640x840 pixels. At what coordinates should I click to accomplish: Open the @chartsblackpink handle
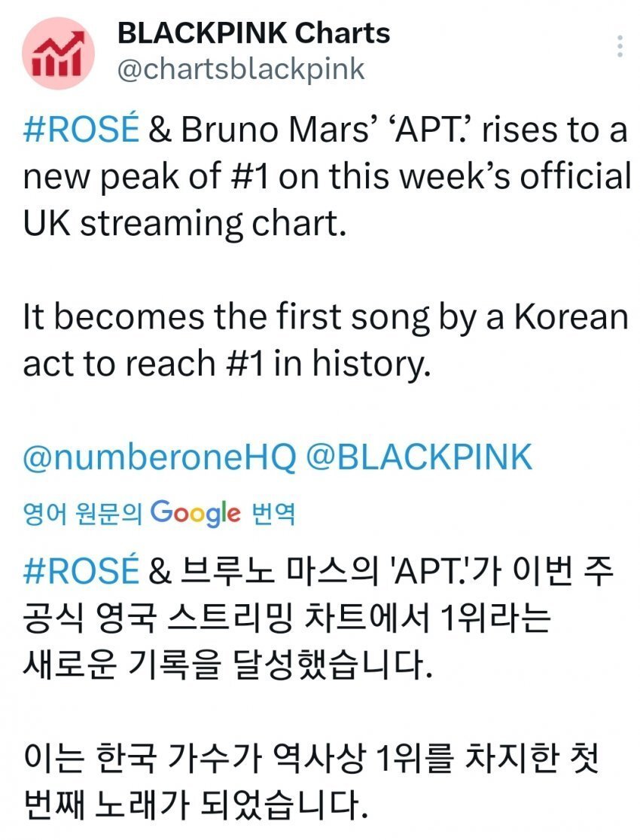point(241,69)
